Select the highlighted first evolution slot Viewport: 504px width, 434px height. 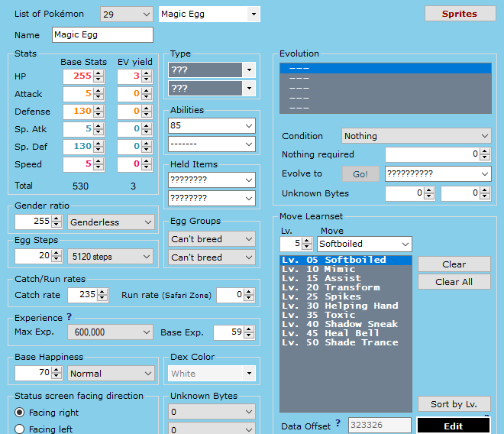[x=386, y=68]
